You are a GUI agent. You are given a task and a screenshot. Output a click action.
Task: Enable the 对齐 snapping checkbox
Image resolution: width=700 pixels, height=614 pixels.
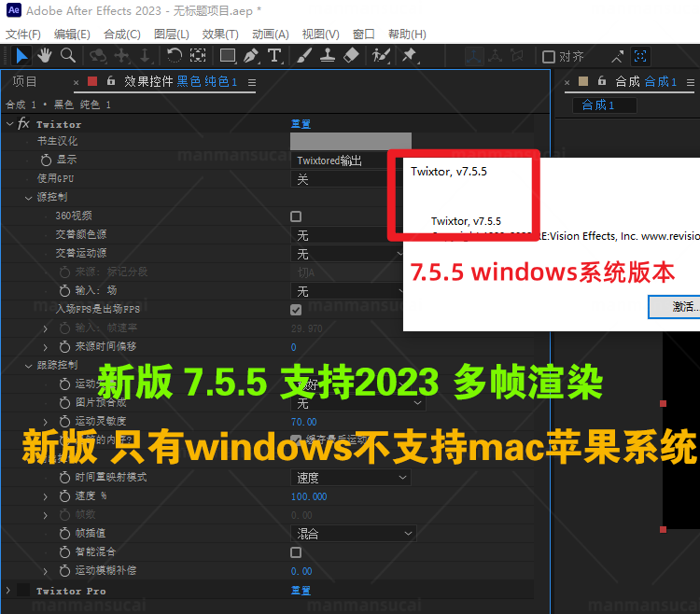pos(548,57)
